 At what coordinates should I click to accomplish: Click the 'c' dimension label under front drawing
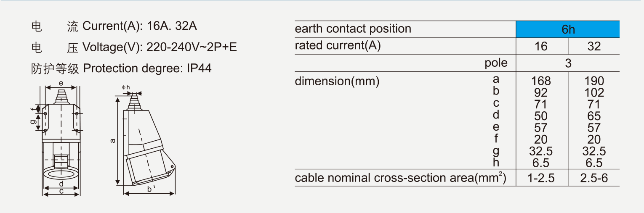(x=61, y=191)
